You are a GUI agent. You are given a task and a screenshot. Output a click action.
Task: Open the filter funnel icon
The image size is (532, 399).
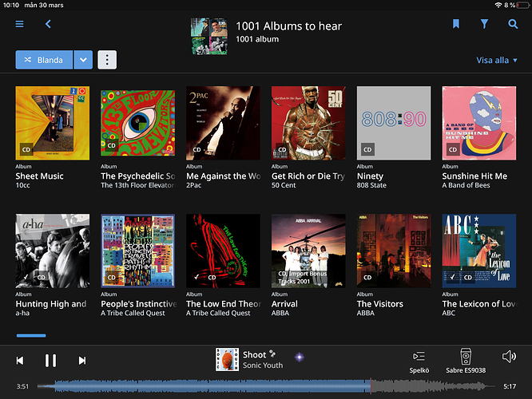(484, 24)
